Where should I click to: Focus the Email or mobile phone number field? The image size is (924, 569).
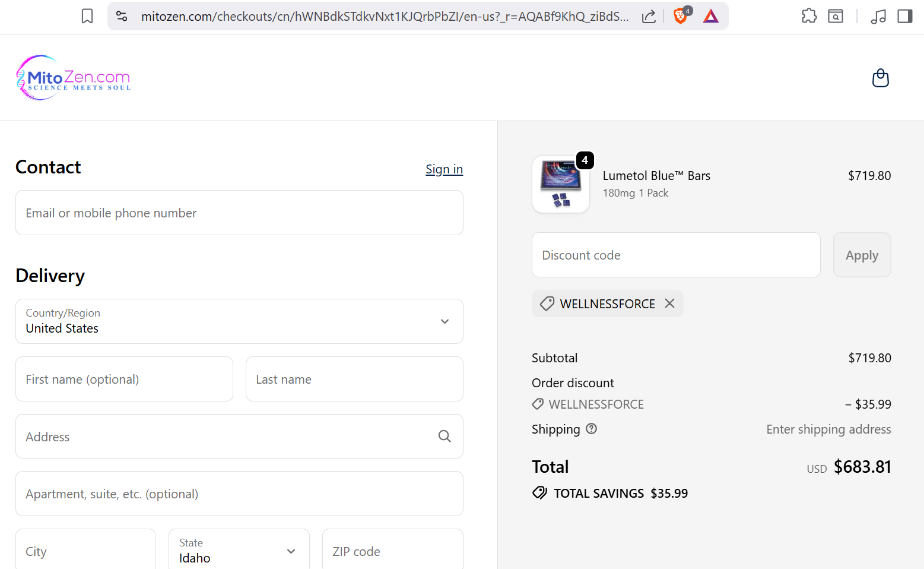click(239, 213)
